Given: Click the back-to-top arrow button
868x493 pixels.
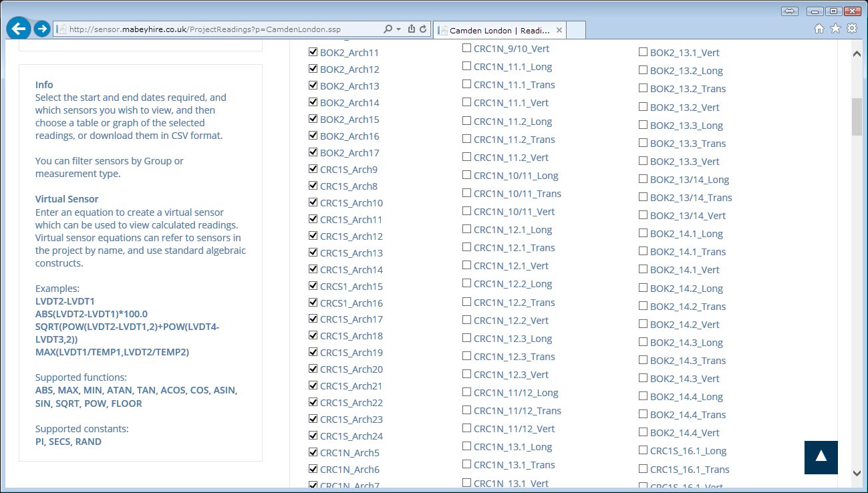Looking at the screenshot, I should pos(821,458).
